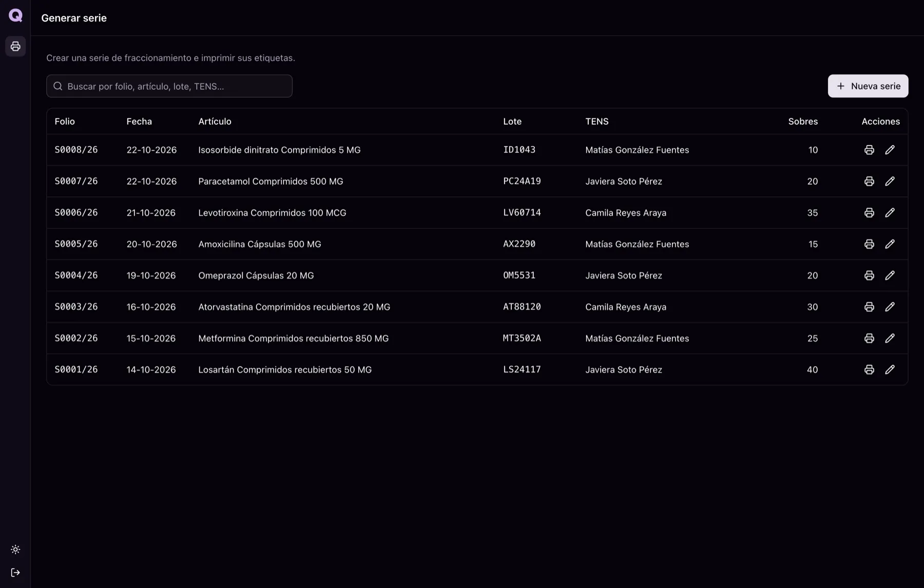Edit series S0005/26 with pencil icon
This screenshot has height=588, width=924.
click(890, 244)
